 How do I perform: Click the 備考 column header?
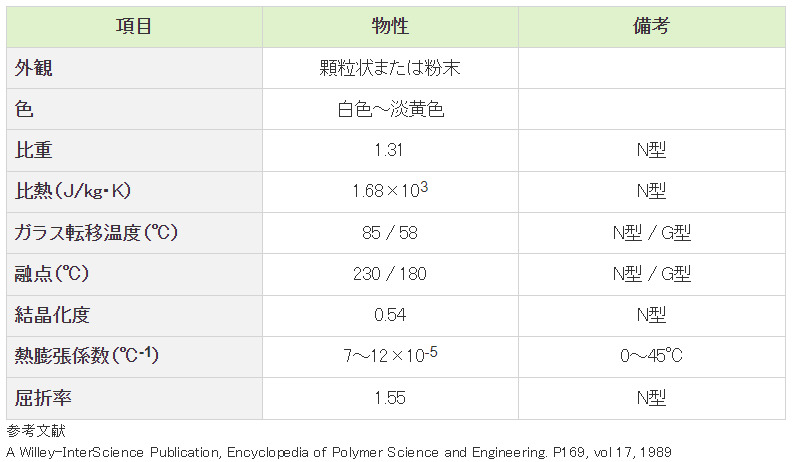click(651, 26)
